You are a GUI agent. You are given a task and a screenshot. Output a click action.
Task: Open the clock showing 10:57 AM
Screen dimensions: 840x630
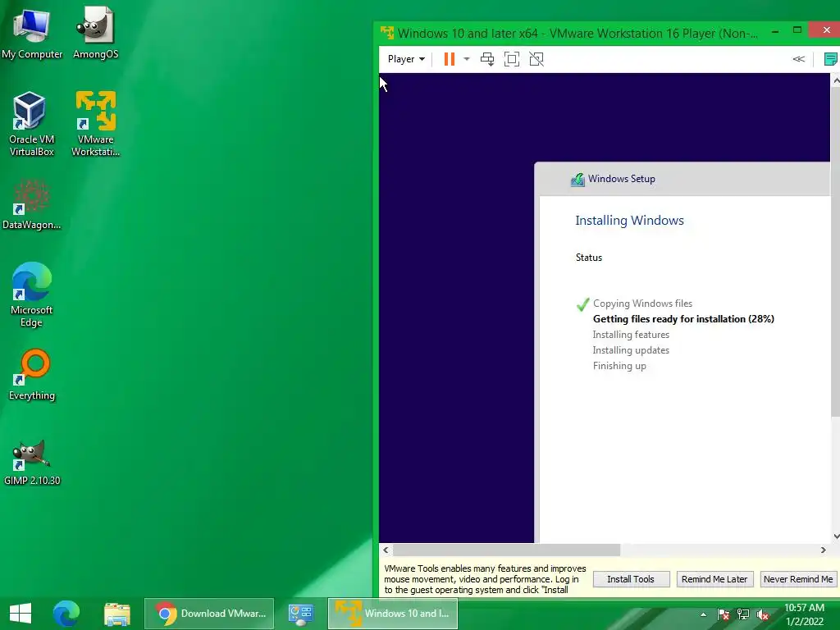(804, 614)
